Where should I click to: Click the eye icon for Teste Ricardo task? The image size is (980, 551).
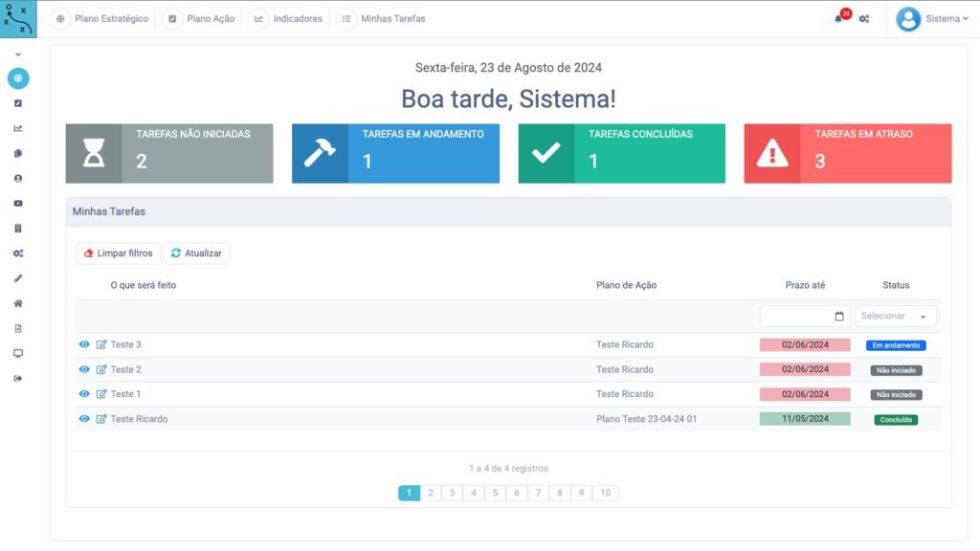pyautogui.click(x=84, y=419)
